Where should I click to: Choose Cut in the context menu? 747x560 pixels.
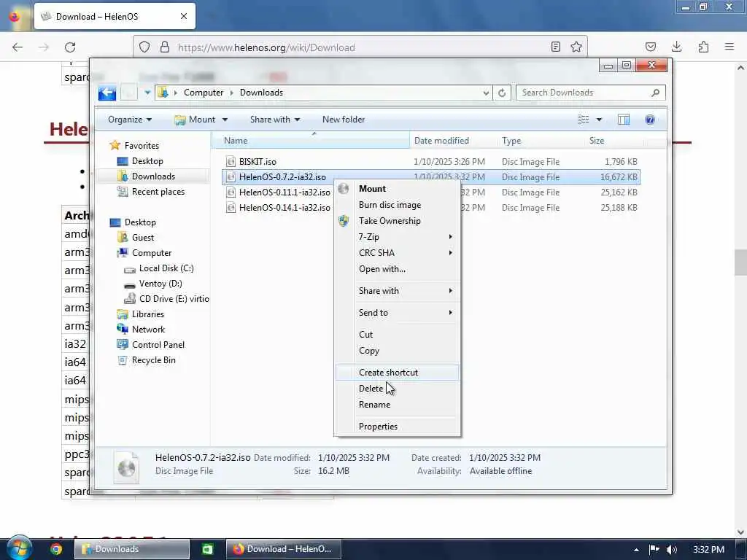pos(396,335)
